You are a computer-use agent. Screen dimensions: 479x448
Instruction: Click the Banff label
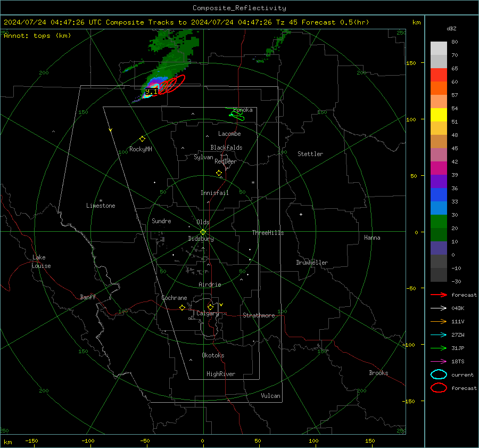click(x=88, y=297)
